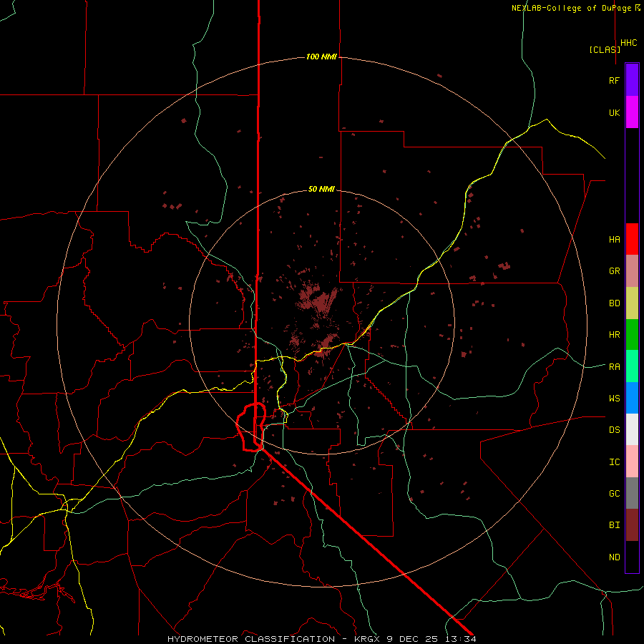Click the BI brown legend swatch

pos(632,525)
